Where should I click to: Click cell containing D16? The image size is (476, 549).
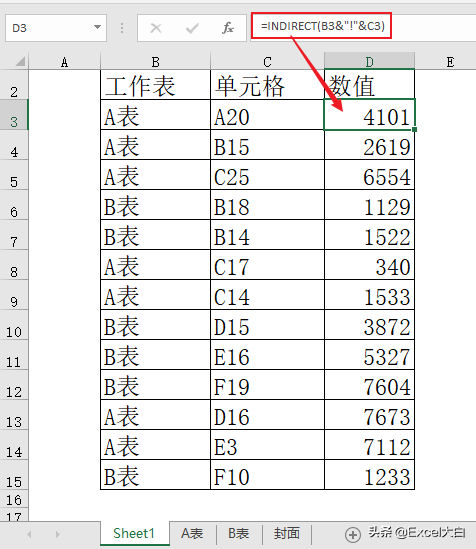(267, 415)
